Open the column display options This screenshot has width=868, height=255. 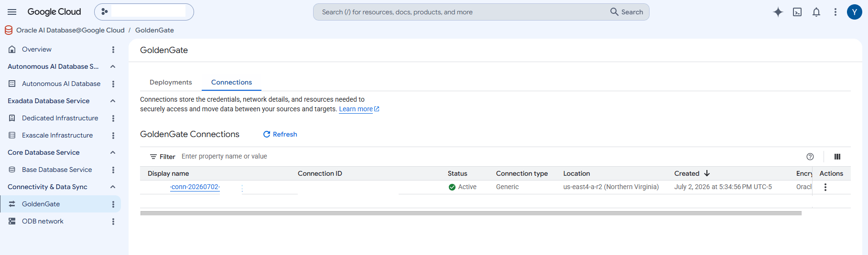pyautogui.click(x=837, y=157)
